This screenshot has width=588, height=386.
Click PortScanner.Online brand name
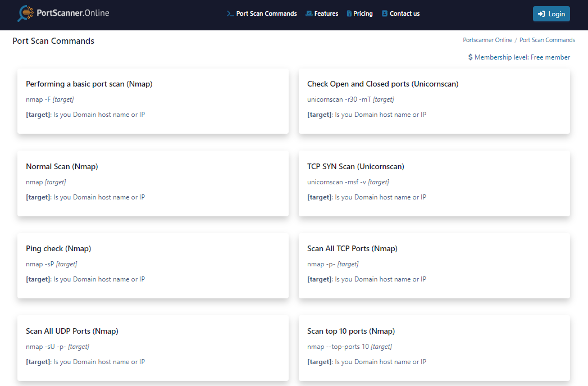(73, 13)
